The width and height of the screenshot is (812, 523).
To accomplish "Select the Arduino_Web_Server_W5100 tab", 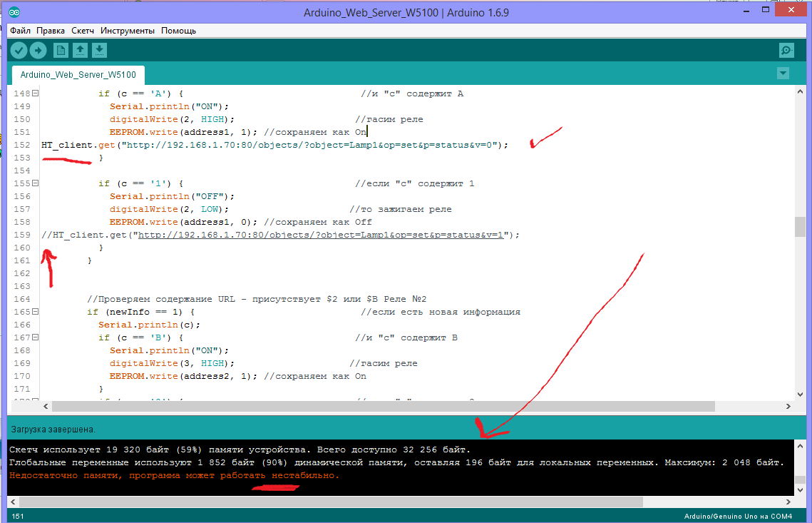I will 78,75.
